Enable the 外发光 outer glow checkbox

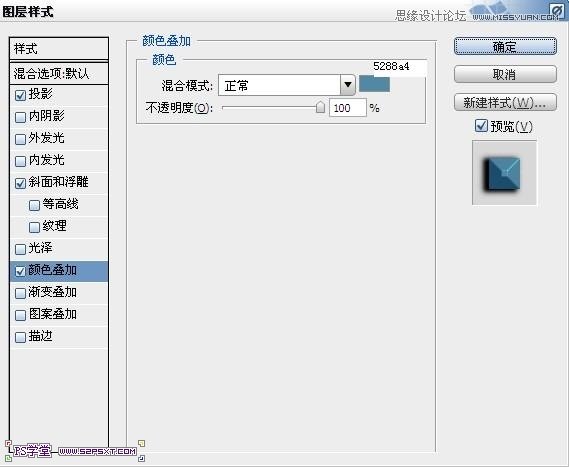click(x=20, y=139)
